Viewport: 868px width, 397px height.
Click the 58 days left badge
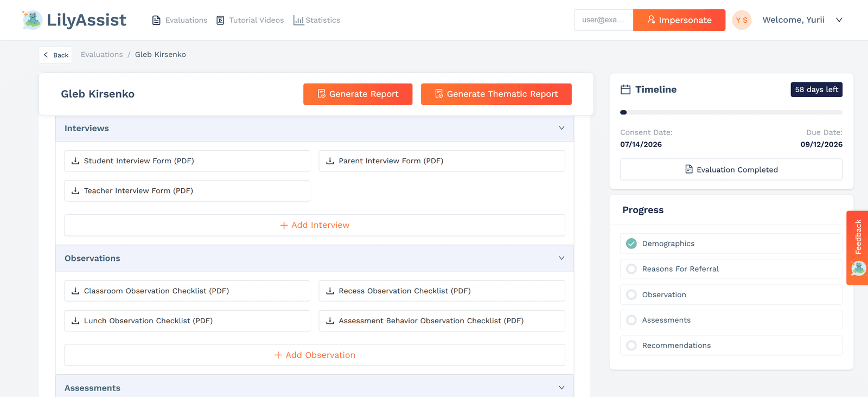(x=816, y=89)
